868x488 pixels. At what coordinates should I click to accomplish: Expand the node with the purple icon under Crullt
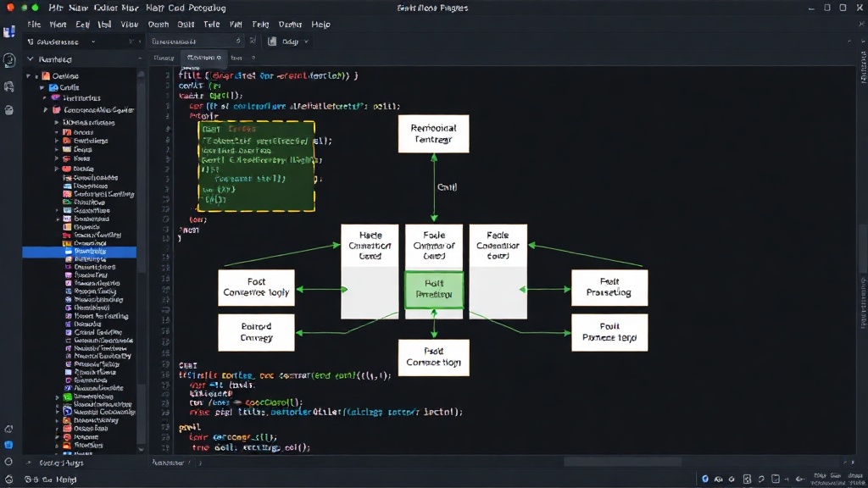pos(45,98)
